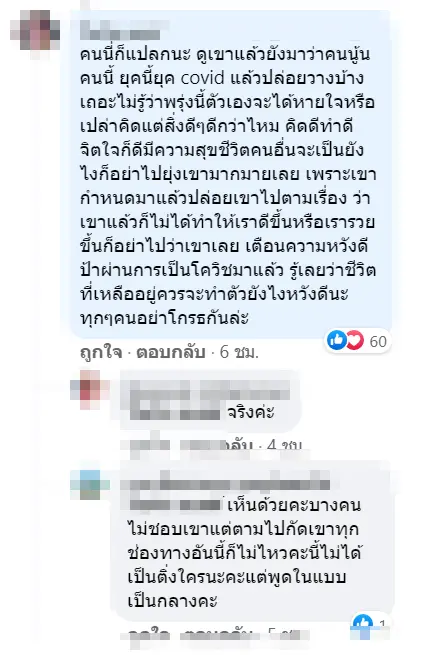Click the blurred mention tag before เห็นด้วยคะ
This screenshot has width=430, height=655.
pyautogui.click(x=175, y=505)
